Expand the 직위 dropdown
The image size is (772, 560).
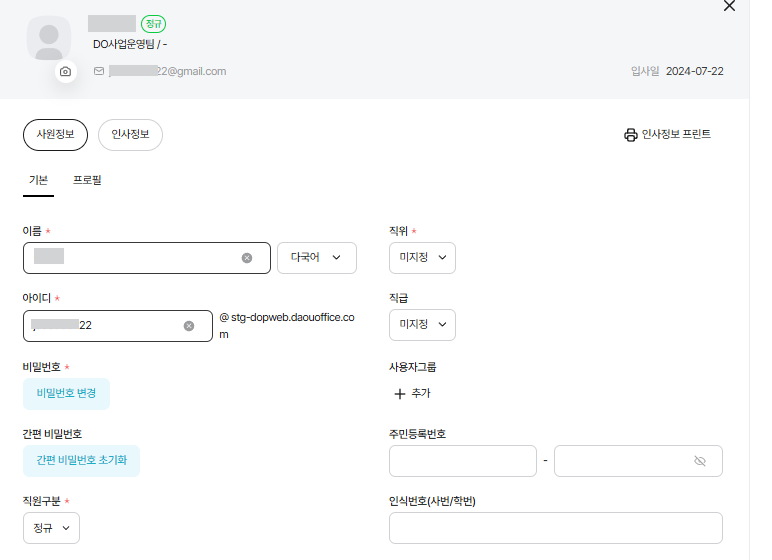422,258
